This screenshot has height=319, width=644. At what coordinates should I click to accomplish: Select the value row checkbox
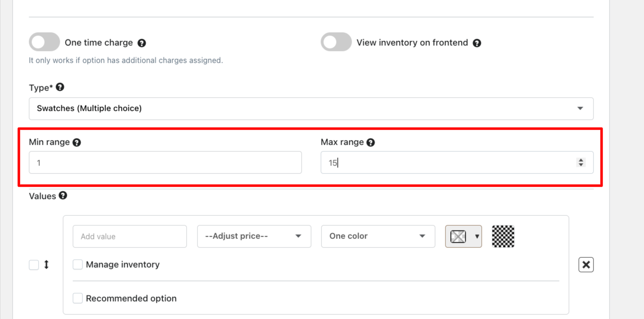(34, 265)
